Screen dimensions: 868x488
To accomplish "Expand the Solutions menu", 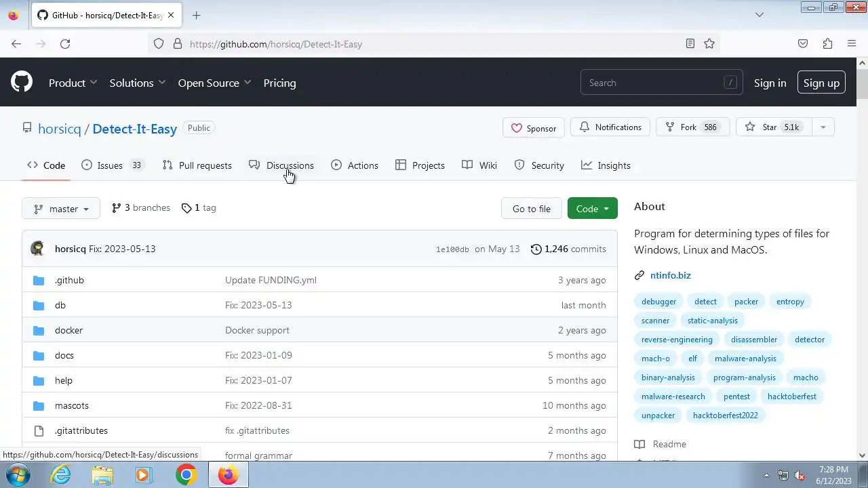I will click(138, 83).
